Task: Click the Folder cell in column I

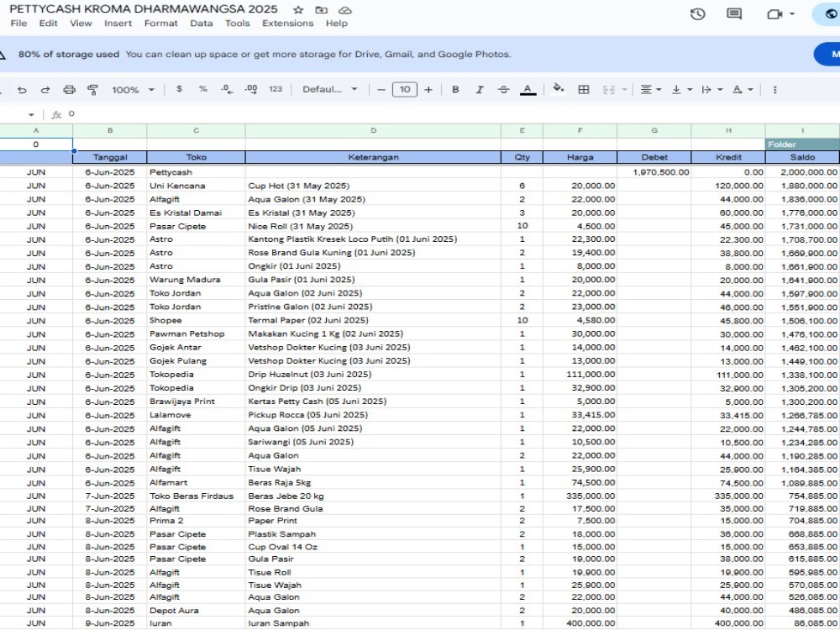Action: [x=802, y=144]
